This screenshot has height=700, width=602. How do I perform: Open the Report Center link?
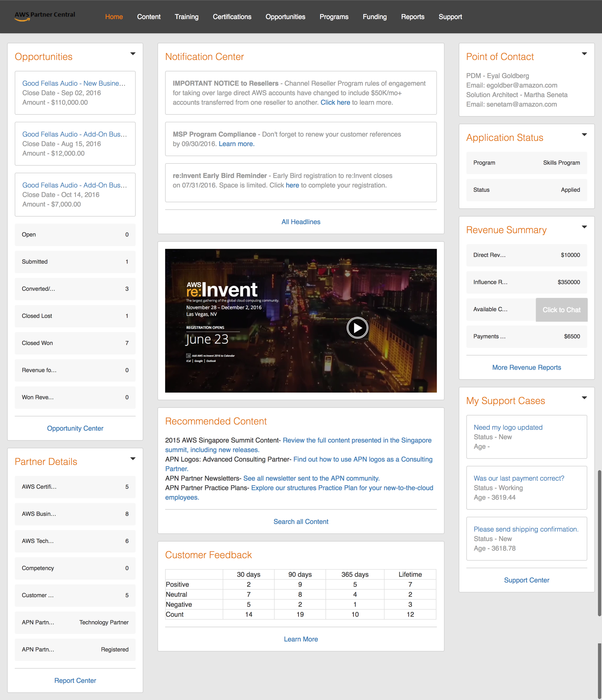click(75, 680)
